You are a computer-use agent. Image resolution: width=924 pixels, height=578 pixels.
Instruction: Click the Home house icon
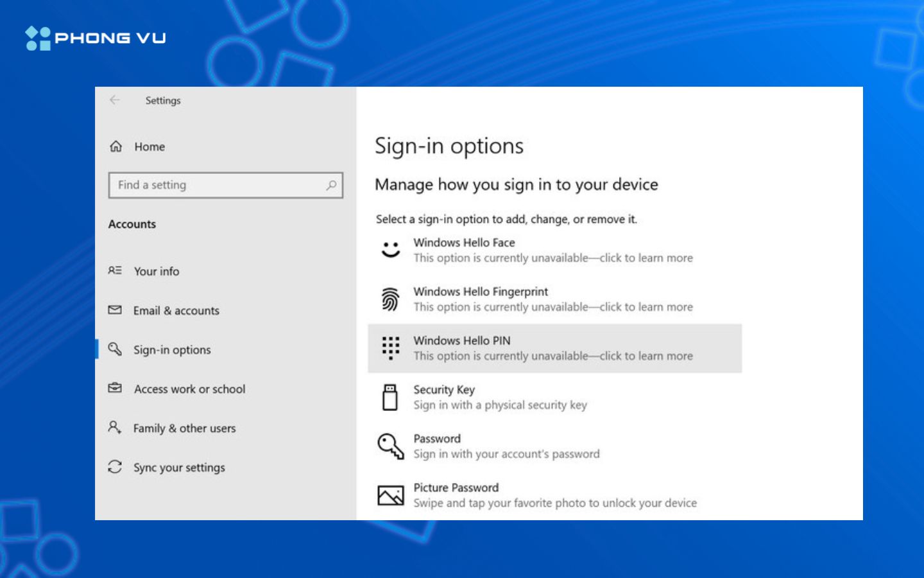pyautogui.click(x=116, y=146)
